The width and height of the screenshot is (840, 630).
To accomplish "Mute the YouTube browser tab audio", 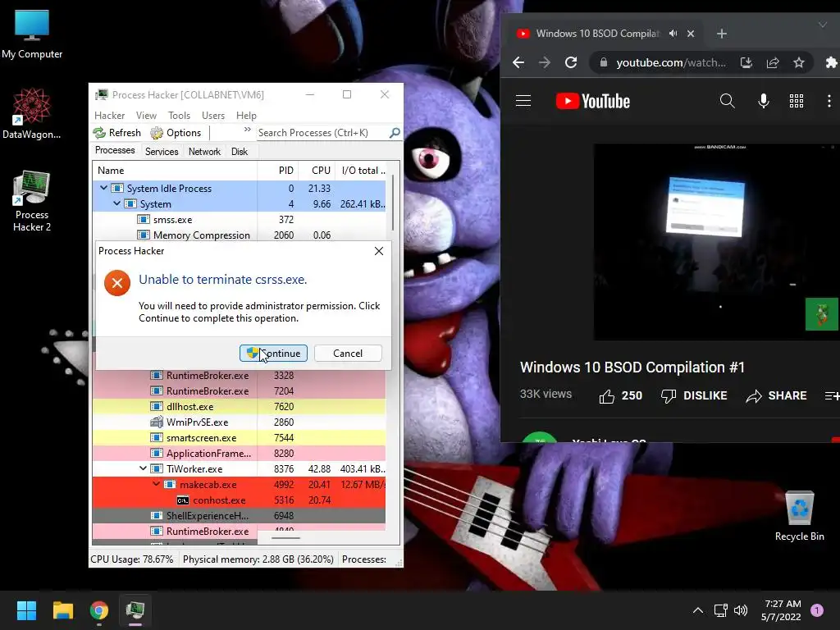I will click(x=673, y=33).
